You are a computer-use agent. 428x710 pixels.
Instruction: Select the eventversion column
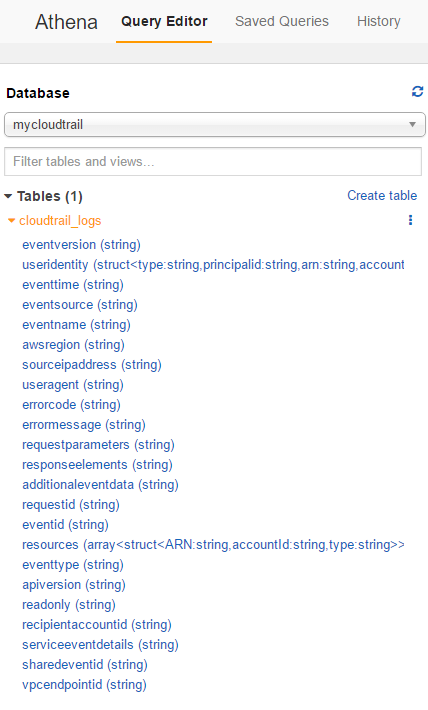82,245
